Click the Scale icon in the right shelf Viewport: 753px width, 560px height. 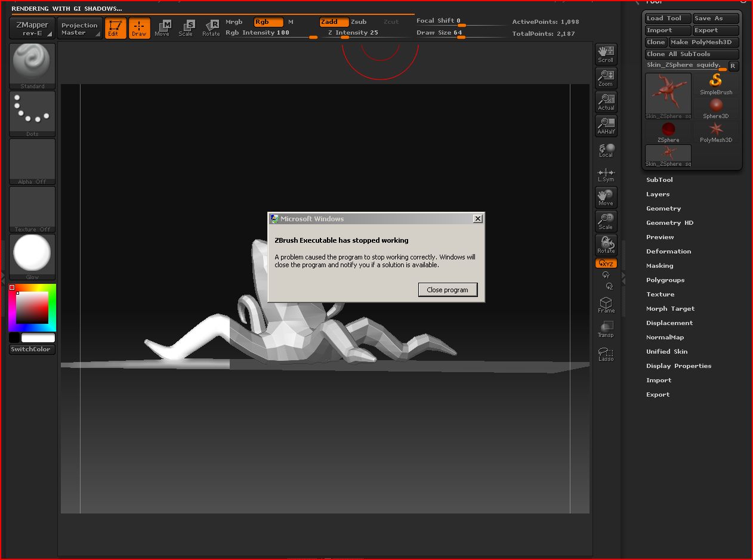point(606,221)
